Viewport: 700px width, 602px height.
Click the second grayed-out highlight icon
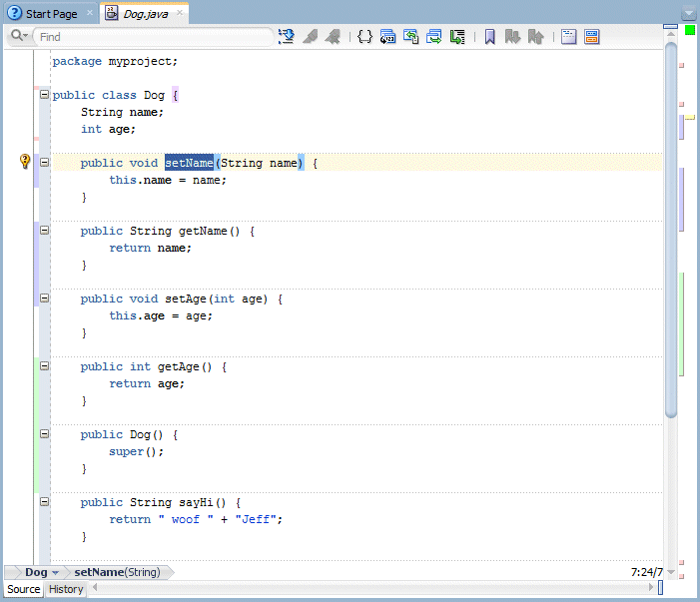pos(333,37)
